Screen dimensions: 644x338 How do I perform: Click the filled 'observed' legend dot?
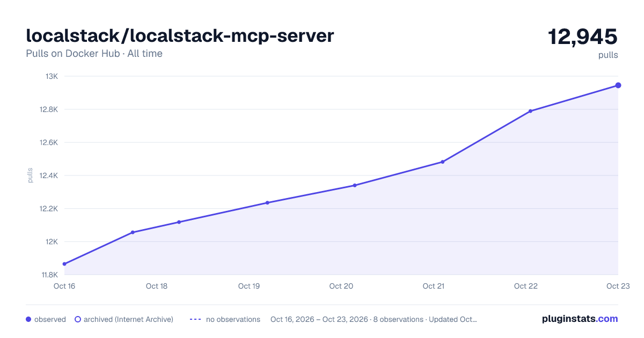[28, 319]
